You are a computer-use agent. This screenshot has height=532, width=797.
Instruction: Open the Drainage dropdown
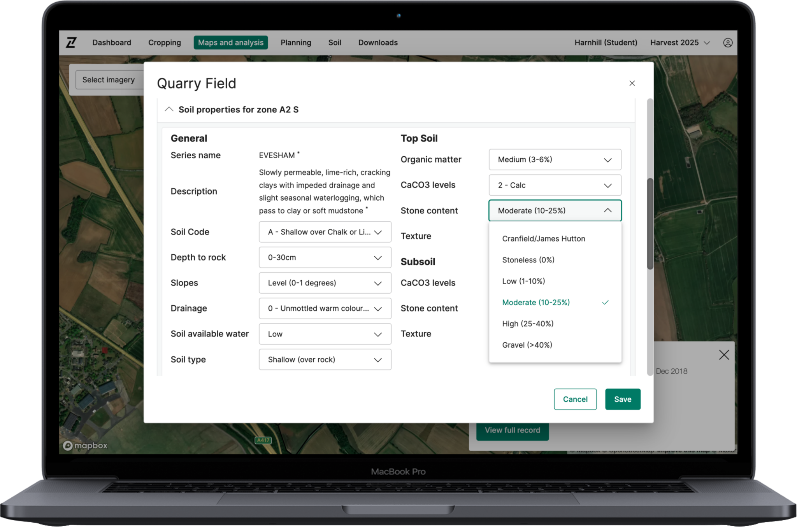pos(325,308)
